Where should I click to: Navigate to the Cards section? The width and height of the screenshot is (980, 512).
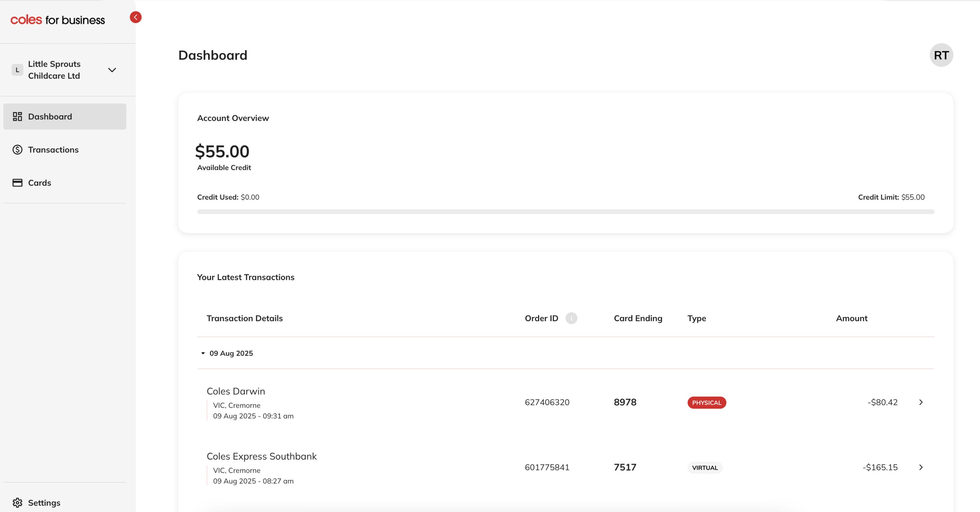coord(39,183)
